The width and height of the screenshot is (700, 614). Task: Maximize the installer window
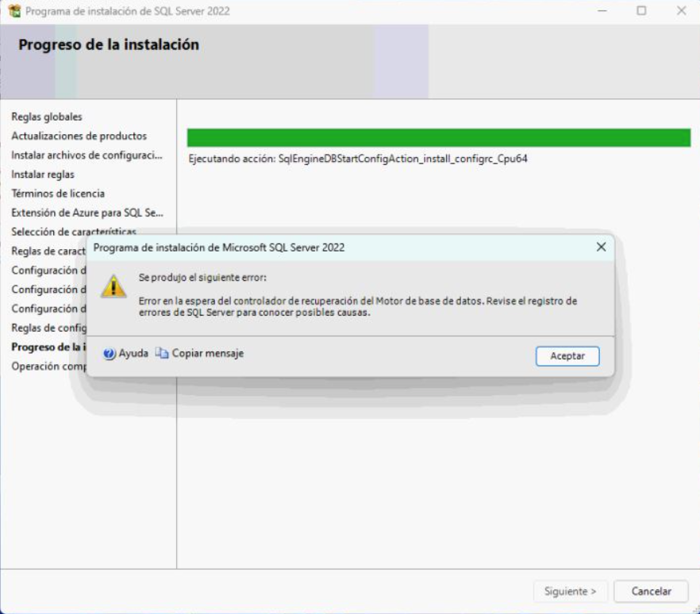641,11
